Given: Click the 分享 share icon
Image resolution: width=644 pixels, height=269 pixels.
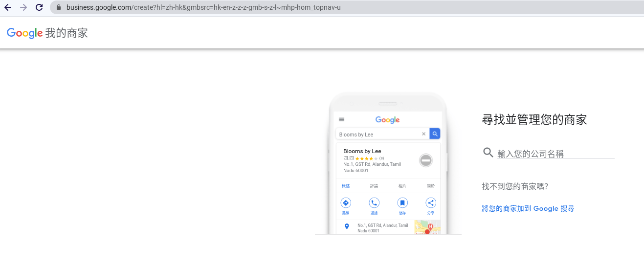Looking at the screenshot, I should click(x=431, y=203).
